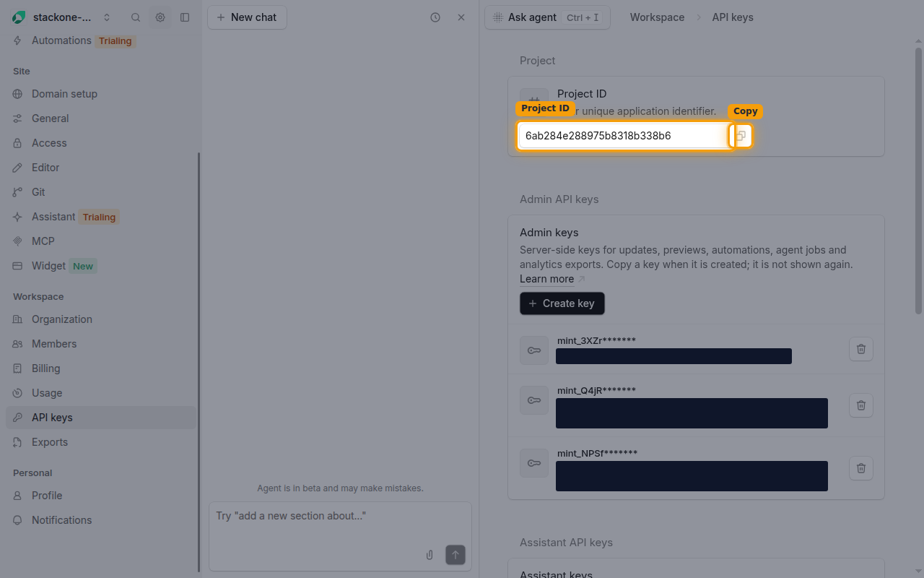The height and width of the screenshot is (578, 924).
Task: Send the chat message arrow button
Action: [456, 555]
